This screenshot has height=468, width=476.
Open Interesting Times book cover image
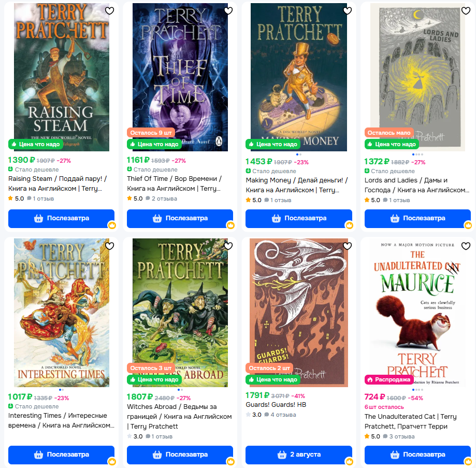click(x=62, y=313)
